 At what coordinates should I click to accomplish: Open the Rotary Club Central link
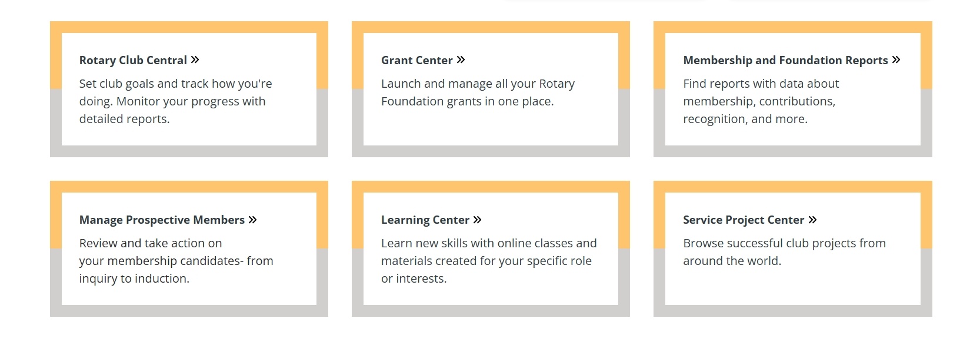[x=133, y=60]
